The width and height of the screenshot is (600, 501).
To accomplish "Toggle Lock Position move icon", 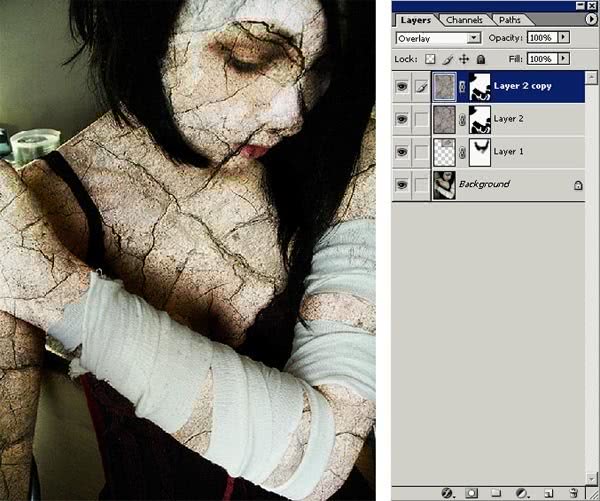I will tap(464, 59).
